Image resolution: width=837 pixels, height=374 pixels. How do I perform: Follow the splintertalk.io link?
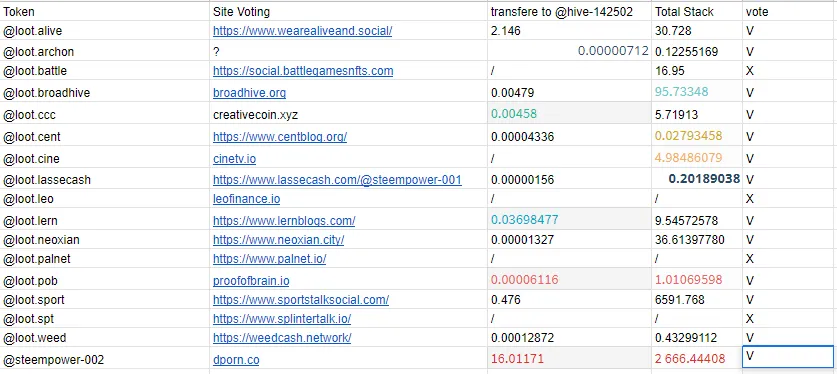[x=282, y=319]
